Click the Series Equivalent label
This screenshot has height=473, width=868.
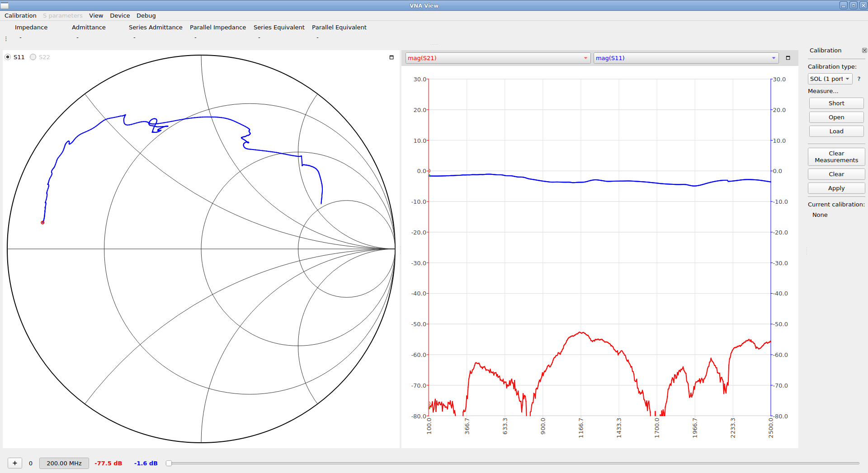[x=279, y=27]
